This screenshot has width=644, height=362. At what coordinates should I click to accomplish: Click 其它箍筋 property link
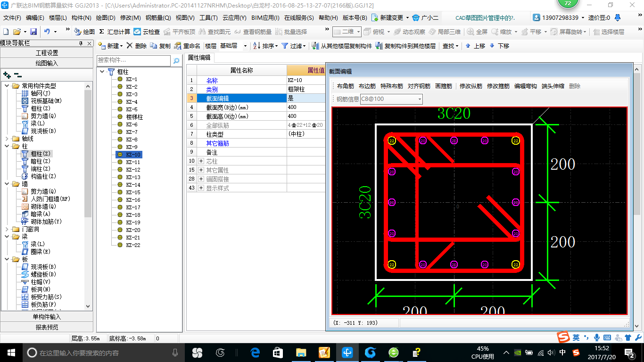pyautogui.click(x=217, y=143)
